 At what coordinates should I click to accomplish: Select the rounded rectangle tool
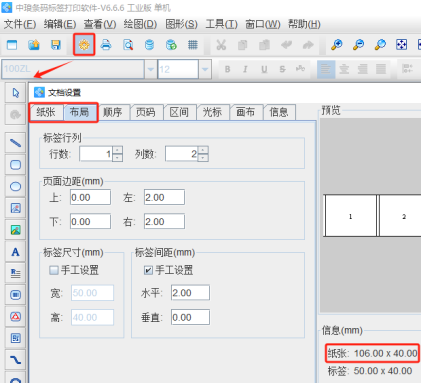click(x=15, y=165)
